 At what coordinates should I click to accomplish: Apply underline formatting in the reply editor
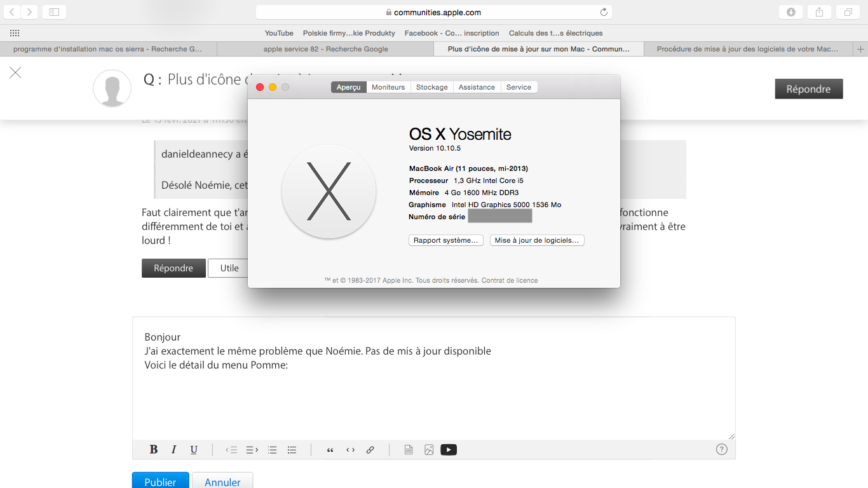coord(194,450)
